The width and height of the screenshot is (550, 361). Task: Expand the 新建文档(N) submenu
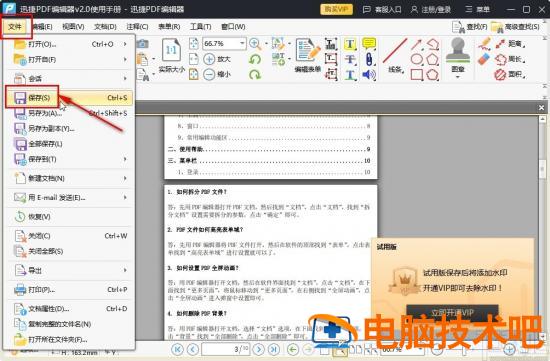(69, 178)
